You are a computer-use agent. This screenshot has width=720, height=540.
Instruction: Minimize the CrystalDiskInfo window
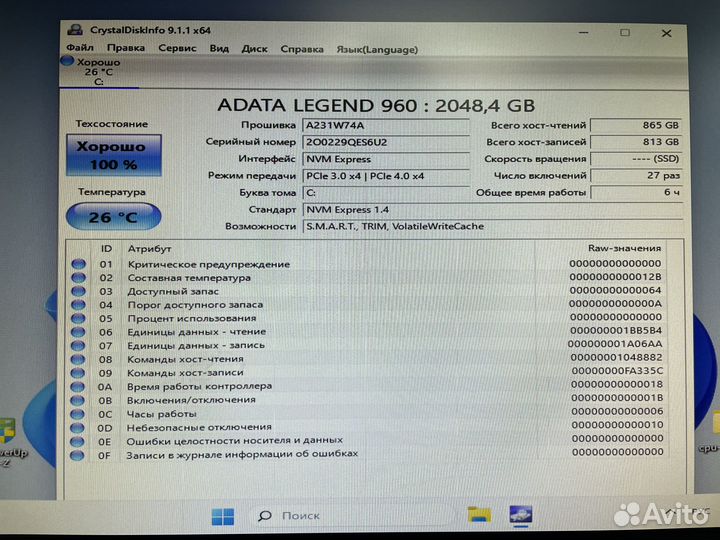[x=584, y=33]
